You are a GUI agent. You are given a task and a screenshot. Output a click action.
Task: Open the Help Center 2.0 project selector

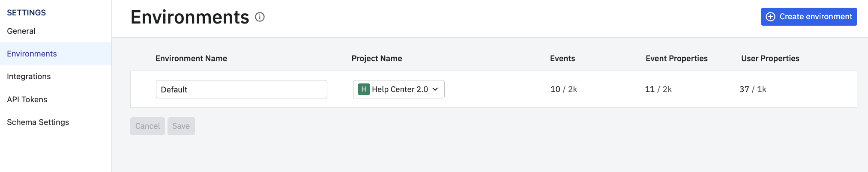398,89
